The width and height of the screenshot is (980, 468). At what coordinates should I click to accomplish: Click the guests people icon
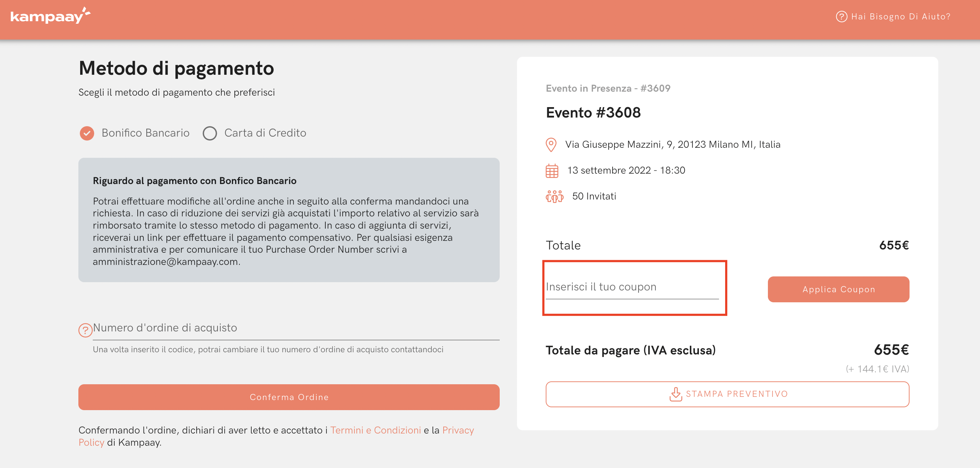[554, 196]
